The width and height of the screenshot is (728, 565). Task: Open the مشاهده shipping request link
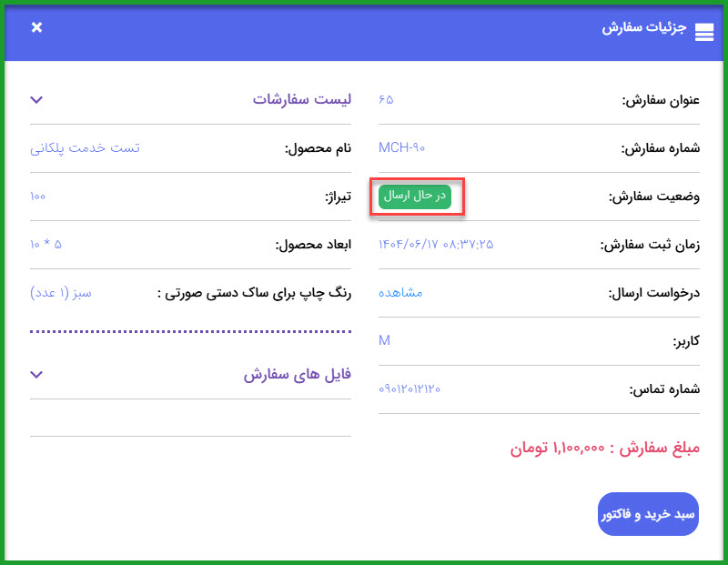click(x=400, y=292)
